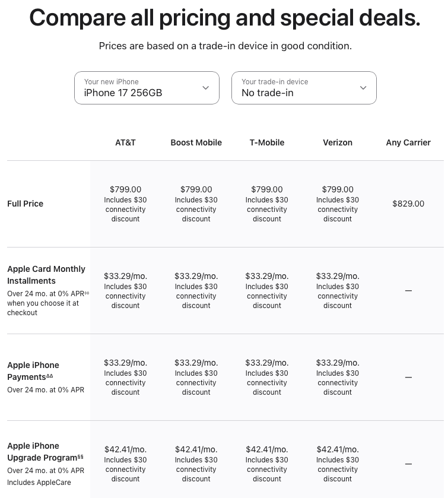Click Boost Mobile's Apple iPhone Payments price
Screen dimensions: 448x498
pos(196,363)
